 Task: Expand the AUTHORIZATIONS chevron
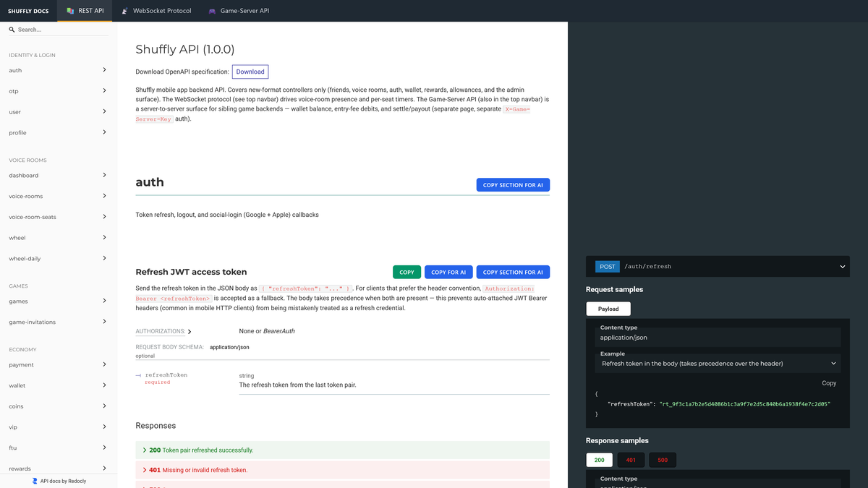pyautogui.click(x=190, y=332)
